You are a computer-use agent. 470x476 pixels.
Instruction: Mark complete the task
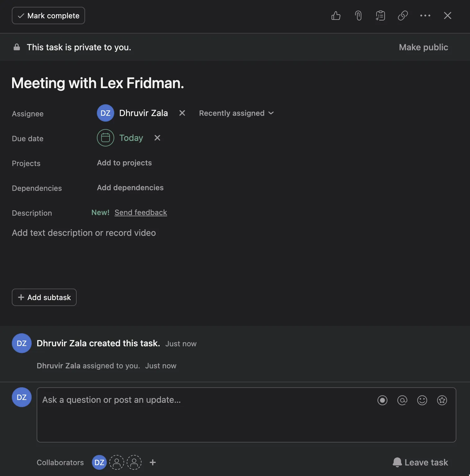(x=48, y=16)
